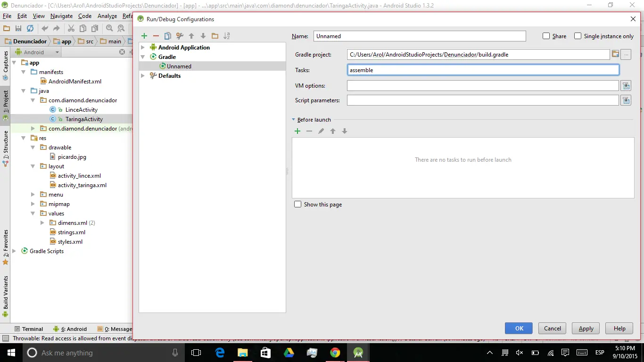Remove the Before launch task
The width and height of the screenshot is (644, 362).
point(309,131)
